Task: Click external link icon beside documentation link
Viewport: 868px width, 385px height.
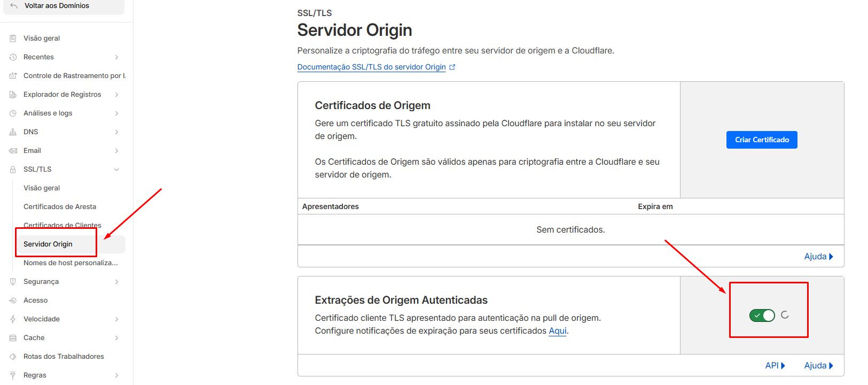Action: [x=452, y=67]
